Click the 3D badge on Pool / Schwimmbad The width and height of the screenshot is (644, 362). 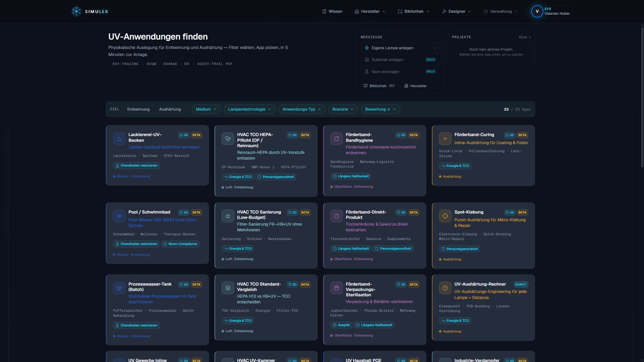pos(184,213)
